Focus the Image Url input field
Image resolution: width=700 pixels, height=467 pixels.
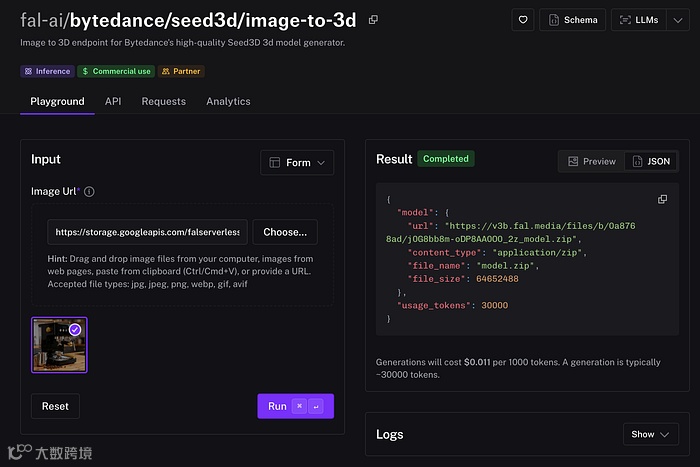pyautogui.click(x=147, y=232)
